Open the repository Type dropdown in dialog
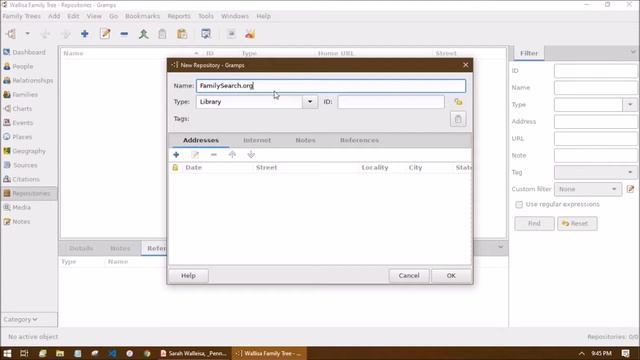The image size is (640, 360). point(310,102)
